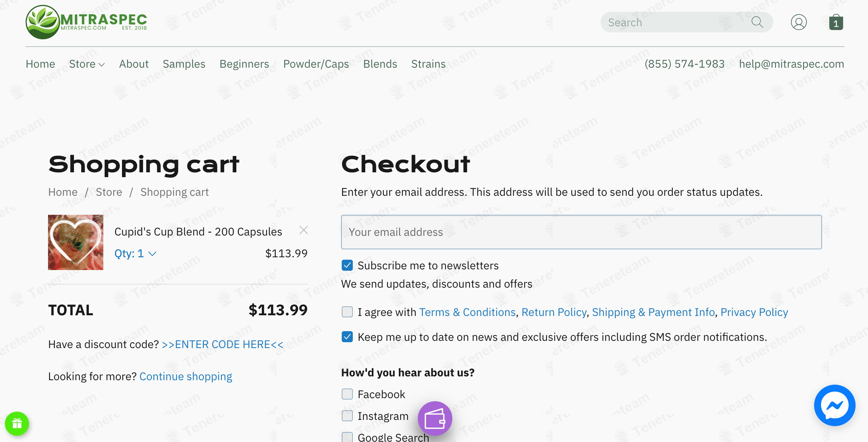Screen dimensions: 868x442
Task: Click the $113.99 item price
Action: pyautogui.click(x=286, y=253)
